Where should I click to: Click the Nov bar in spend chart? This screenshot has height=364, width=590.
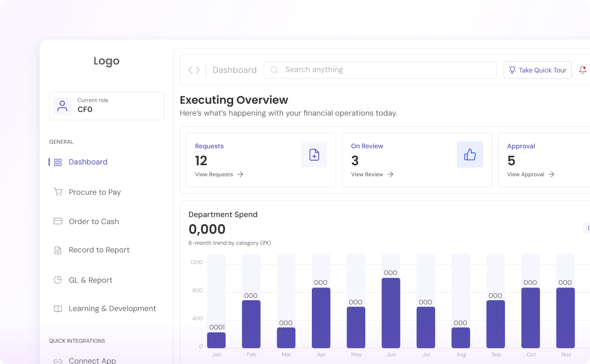coord(566,318)
